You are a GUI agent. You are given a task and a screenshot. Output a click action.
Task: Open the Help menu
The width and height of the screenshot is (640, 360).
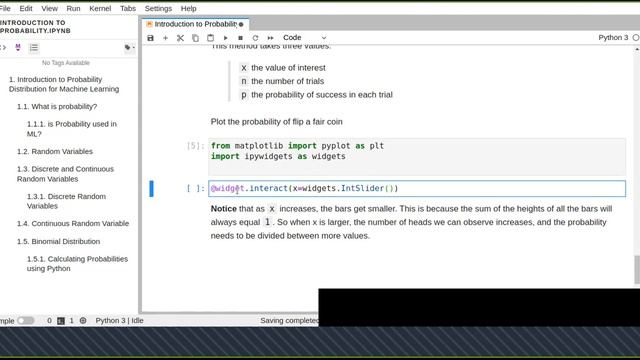pyautogui.click(x=189, y=8)
